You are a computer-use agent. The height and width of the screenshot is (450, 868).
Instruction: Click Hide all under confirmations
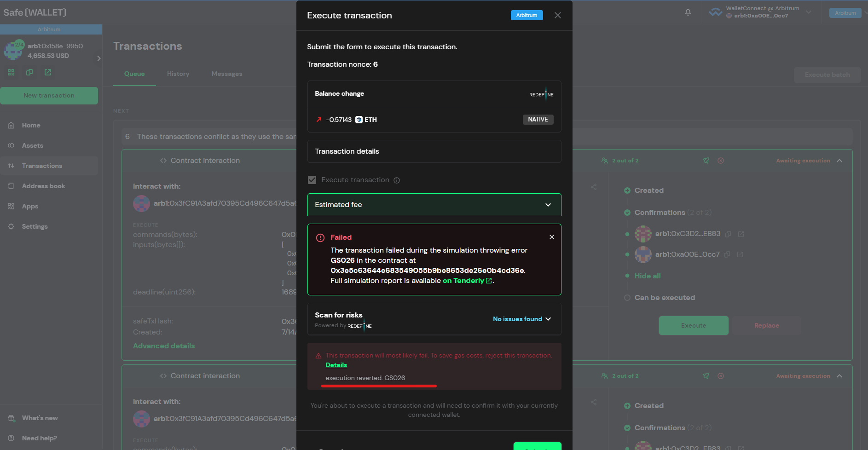point(647,276)
